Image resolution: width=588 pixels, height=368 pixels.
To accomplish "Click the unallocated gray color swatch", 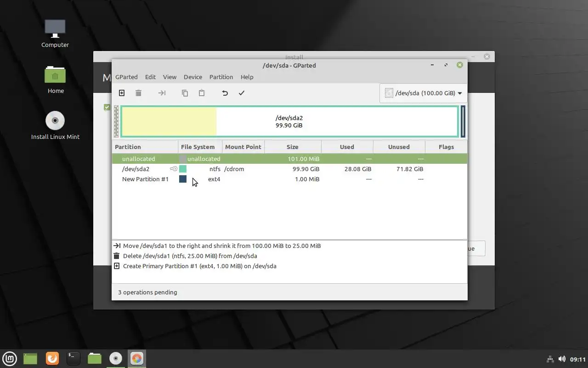I will point(183,159).
